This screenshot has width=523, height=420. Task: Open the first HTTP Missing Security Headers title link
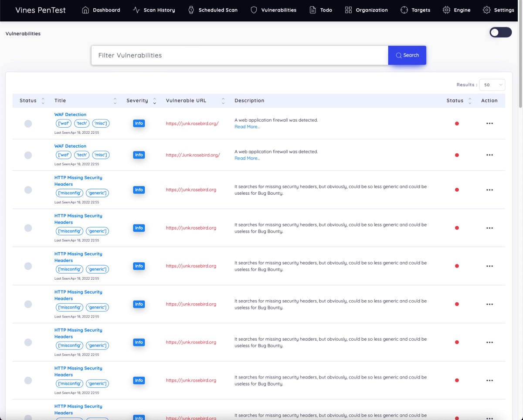click(78, 181)
